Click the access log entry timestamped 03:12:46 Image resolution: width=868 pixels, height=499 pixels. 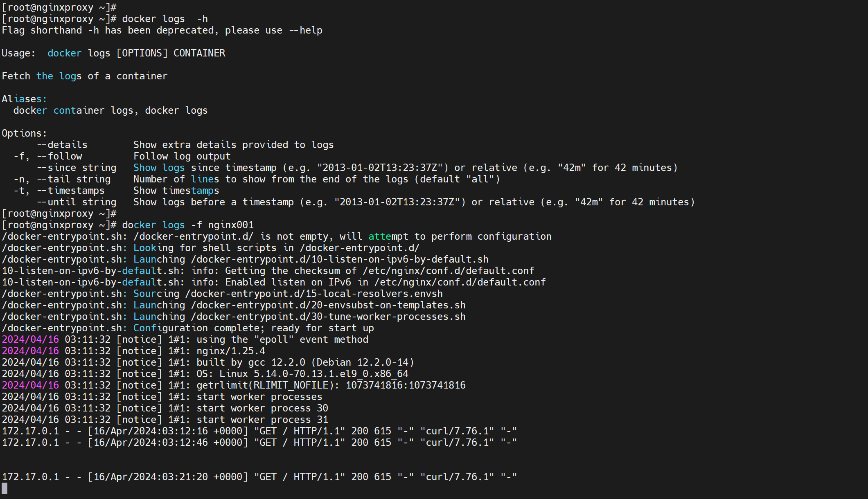pos(259,443)
